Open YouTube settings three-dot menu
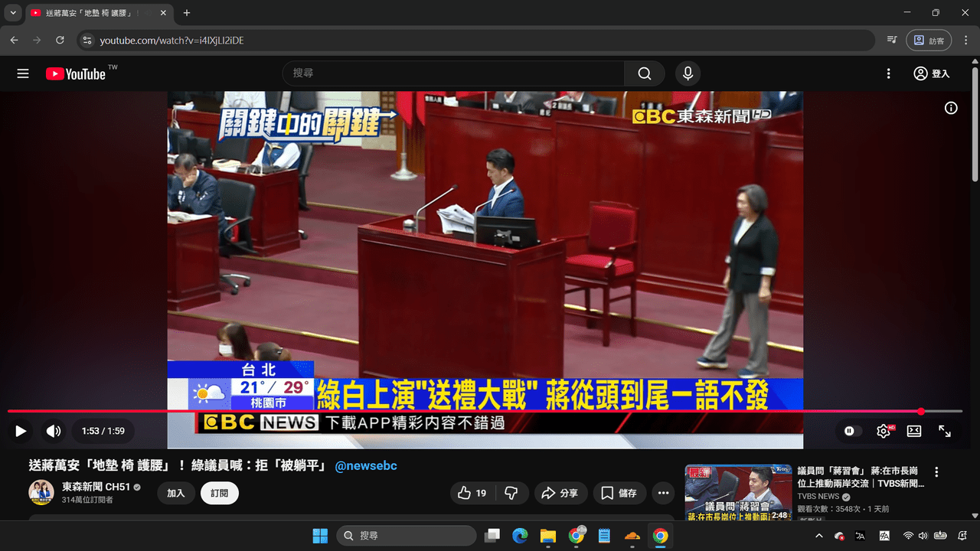The image size is (980, 551). coord(888,73)
